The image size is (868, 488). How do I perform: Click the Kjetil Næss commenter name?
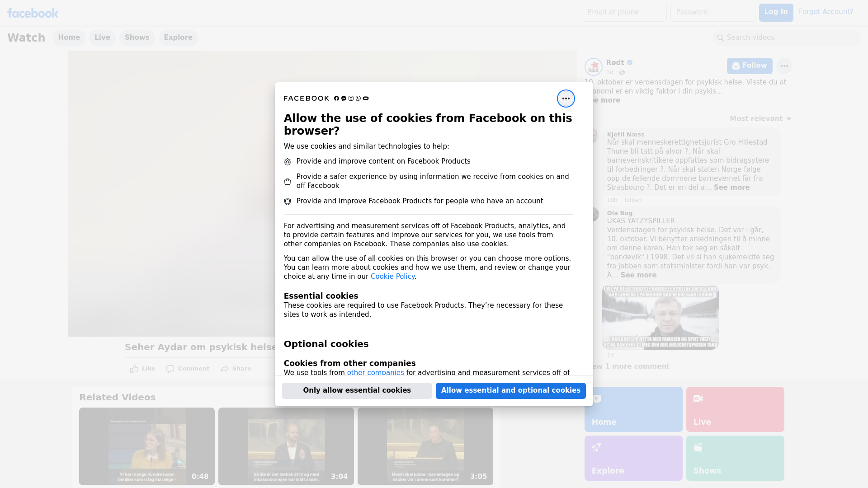click(625, 135)
